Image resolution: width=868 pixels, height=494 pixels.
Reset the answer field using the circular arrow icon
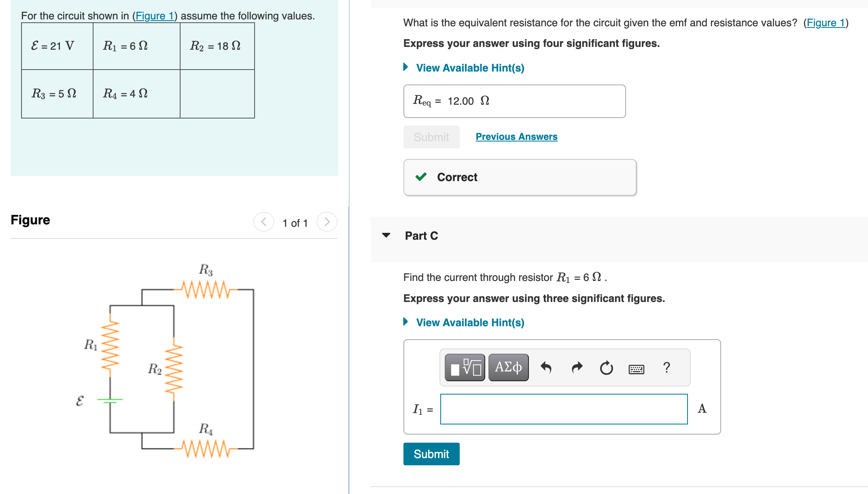click(606, 367)
